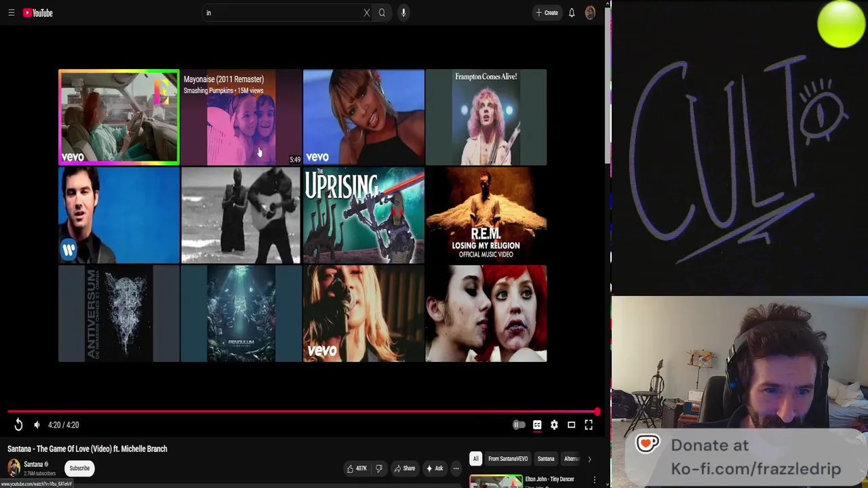Open Santana channel avatar

pos(14,468)
